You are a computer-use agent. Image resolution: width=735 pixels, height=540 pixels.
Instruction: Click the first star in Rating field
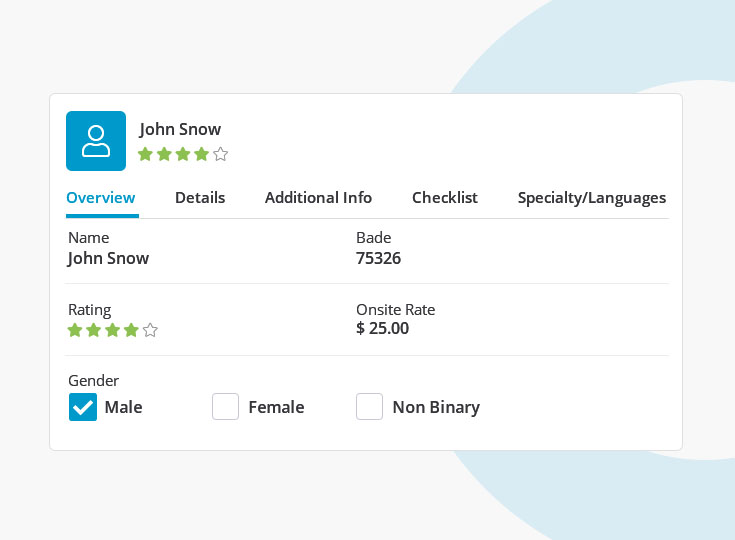(75, 330)
